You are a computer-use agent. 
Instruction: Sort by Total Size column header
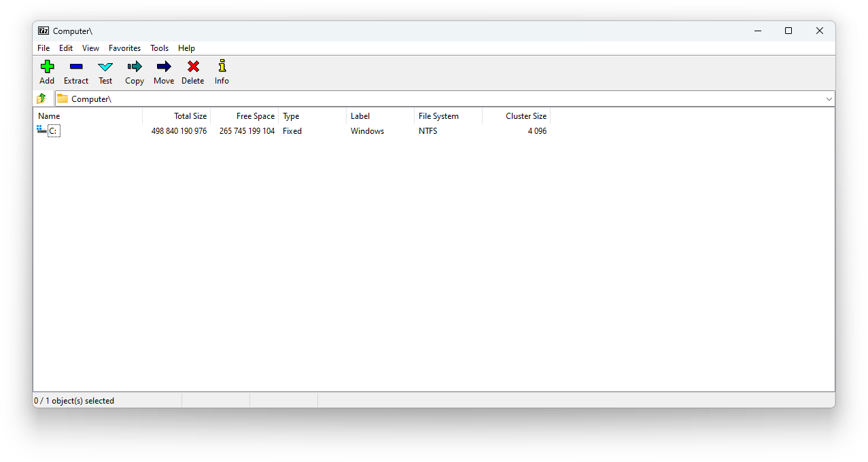coord(190,116)
